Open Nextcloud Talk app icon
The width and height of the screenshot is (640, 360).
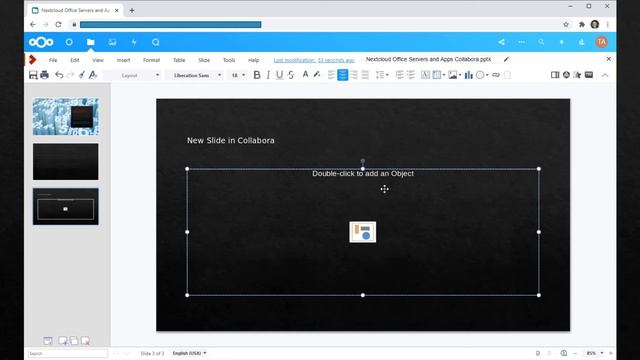[x=156, y=42]
